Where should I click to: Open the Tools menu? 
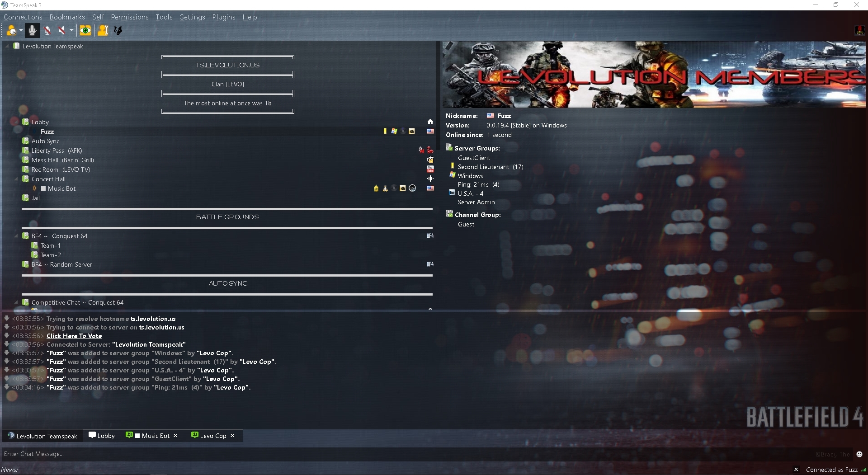pyautogui.click(x=164, y=17)
